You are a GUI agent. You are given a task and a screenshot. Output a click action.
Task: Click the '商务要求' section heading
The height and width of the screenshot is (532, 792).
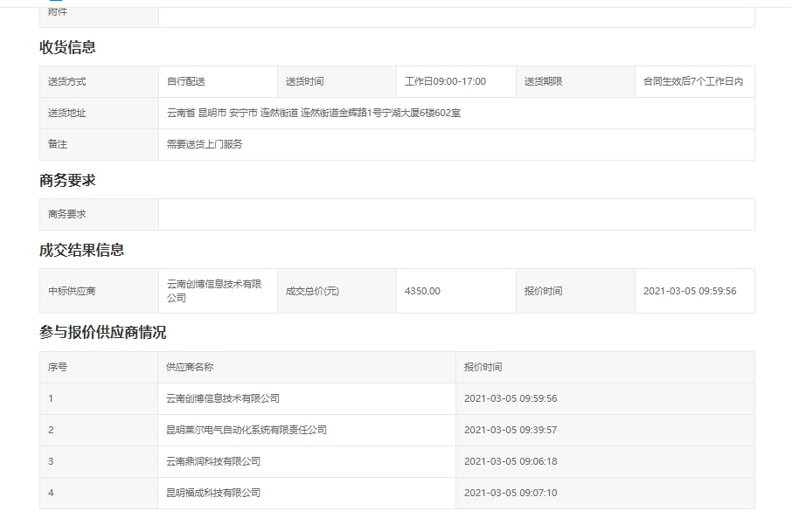point(67,180)
